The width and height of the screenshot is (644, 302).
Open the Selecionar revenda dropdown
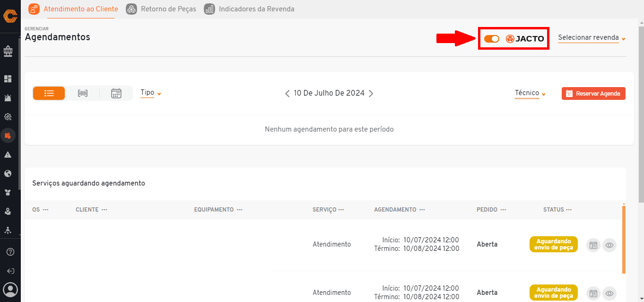click(x=592, y=38)
